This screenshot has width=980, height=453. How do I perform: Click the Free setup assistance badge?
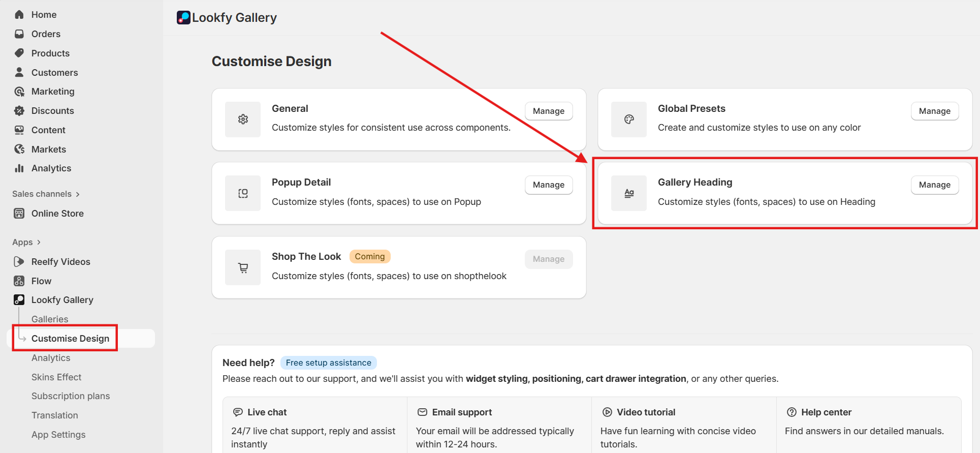click(328, 363)
